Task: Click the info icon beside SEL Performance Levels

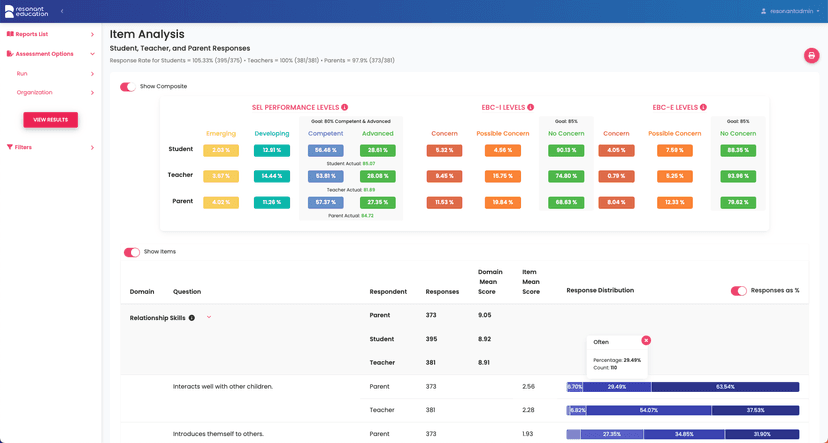Action: click(x=345, y=107)
